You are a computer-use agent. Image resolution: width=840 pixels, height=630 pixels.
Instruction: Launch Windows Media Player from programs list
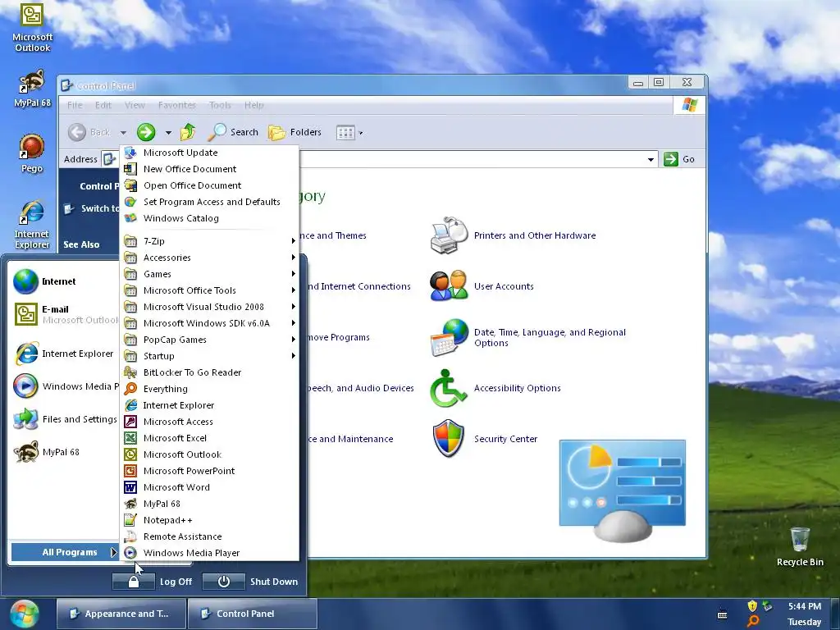[x=209, y=553]
